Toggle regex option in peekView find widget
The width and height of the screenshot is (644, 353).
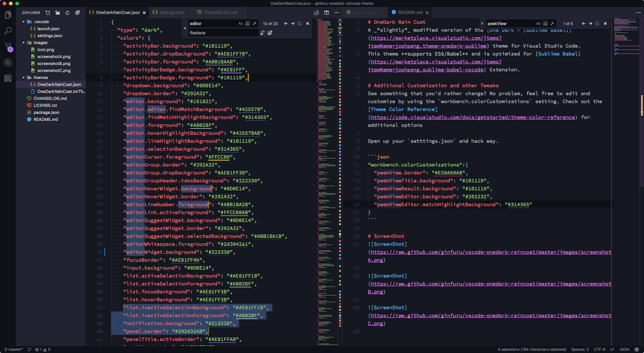[552, 24]
